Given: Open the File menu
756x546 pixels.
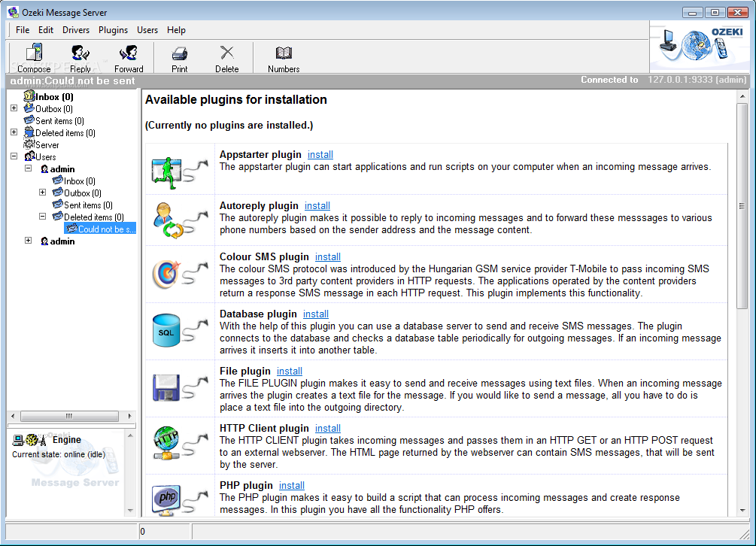Looking at the screenshot, I should [22, 30].
